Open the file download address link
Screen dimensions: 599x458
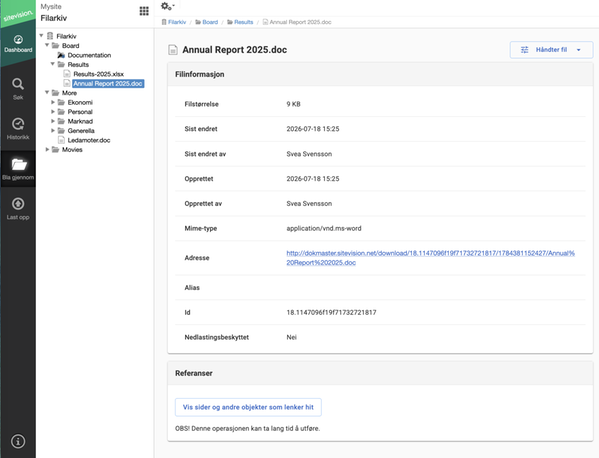tap(430, 258)
